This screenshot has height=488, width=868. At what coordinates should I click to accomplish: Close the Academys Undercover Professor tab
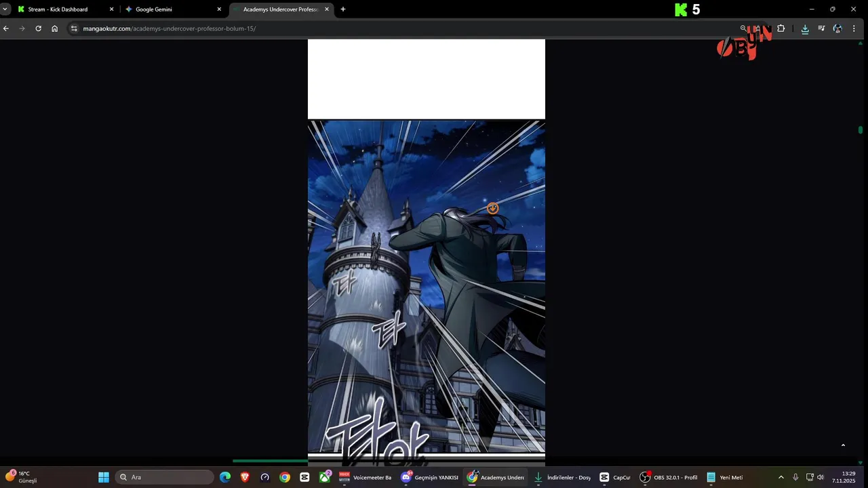pos(327,9)
